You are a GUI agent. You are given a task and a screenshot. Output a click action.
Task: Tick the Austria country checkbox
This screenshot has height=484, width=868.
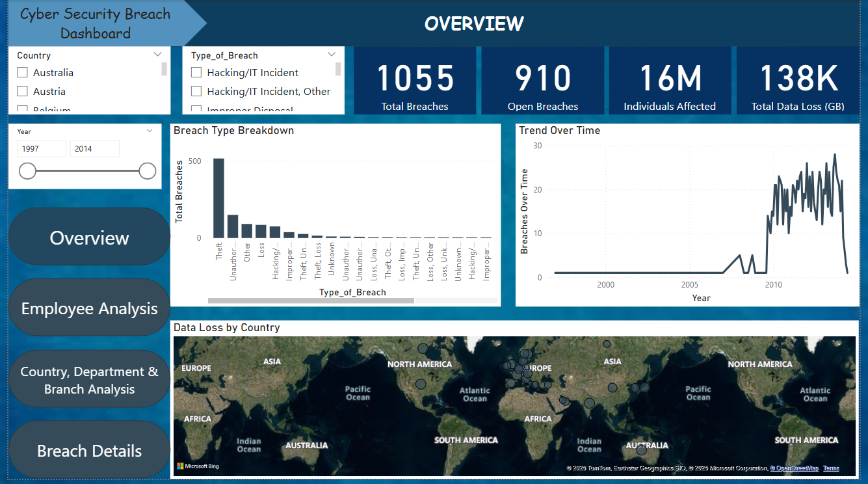pos(23,92)
